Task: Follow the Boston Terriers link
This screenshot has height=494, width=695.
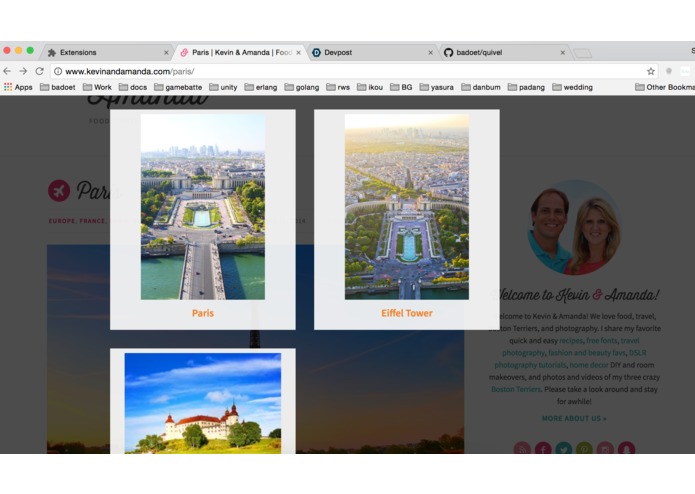Action: pyautogui.click(x=516, y=389)
